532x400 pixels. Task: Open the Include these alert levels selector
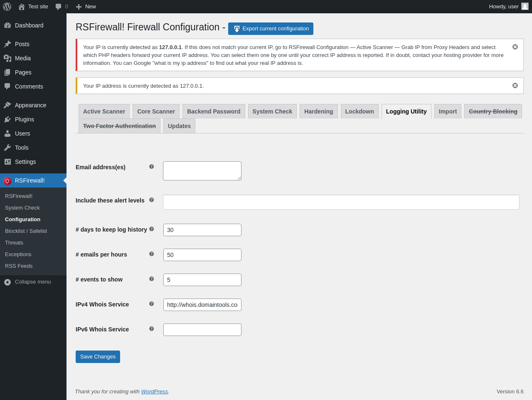[341, 202]
